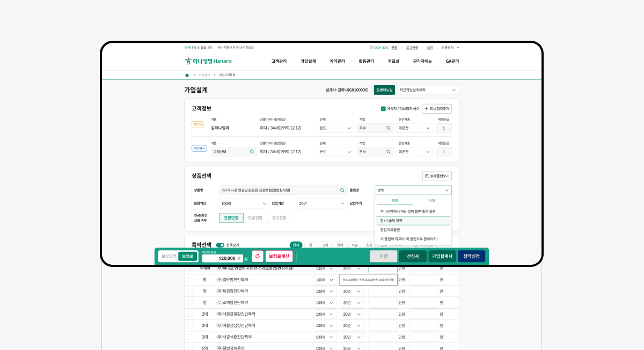Open the 20년 dropdown in (무)소액암진단특약 row
644x350 pixels.
[352, 303]
